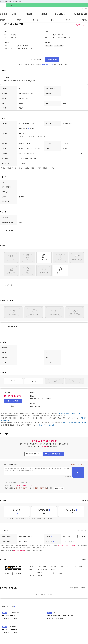The height and width of the screenshot is (644, 88).
Task: Click 고용24 입사지원 in 접수 마감일 box
Action: click(13, 401)
